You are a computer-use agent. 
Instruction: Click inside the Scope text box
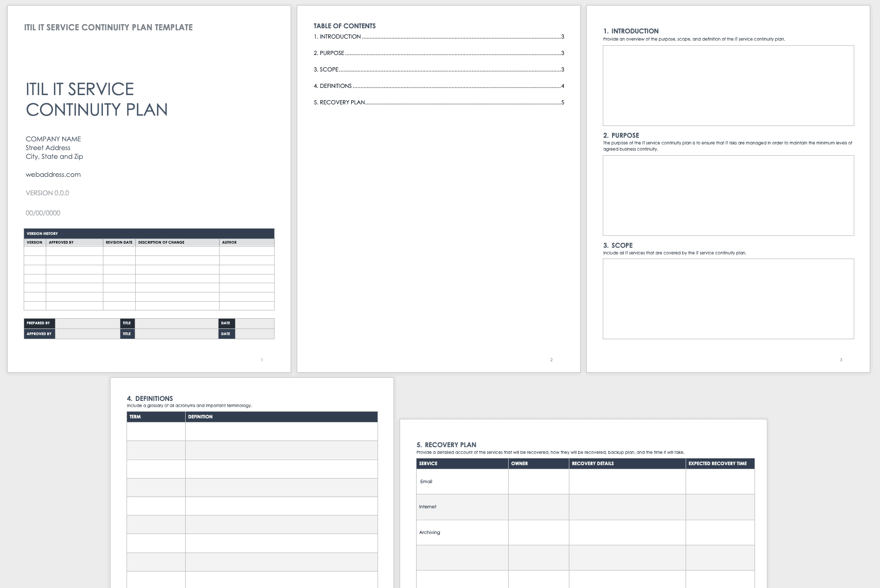[728, 299]
